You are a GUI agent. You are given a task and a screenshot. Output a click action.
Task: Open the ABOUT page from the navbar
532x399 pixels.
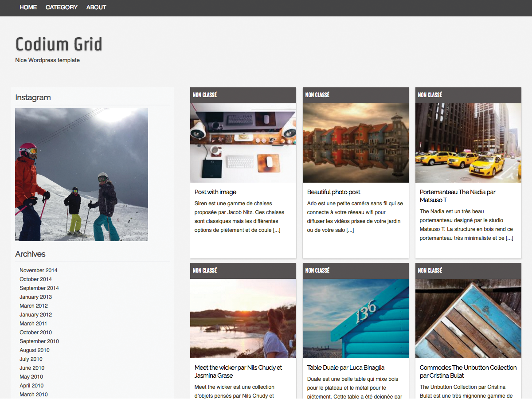tap(96, 7)
